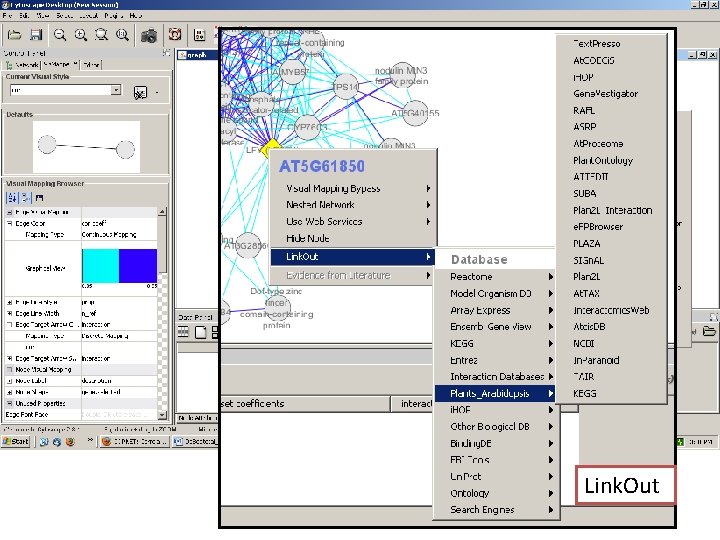720x540 pixels.
Task: Expand the Edge Line Style property
Action: point(10,303)
